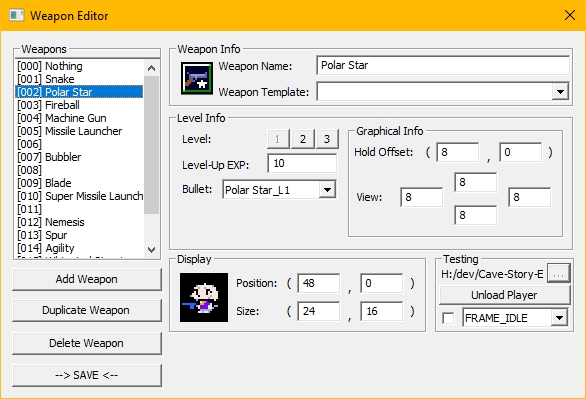Click the Duplicate Weapon button
Screen dimensions: 586x399
click(87, 310)
